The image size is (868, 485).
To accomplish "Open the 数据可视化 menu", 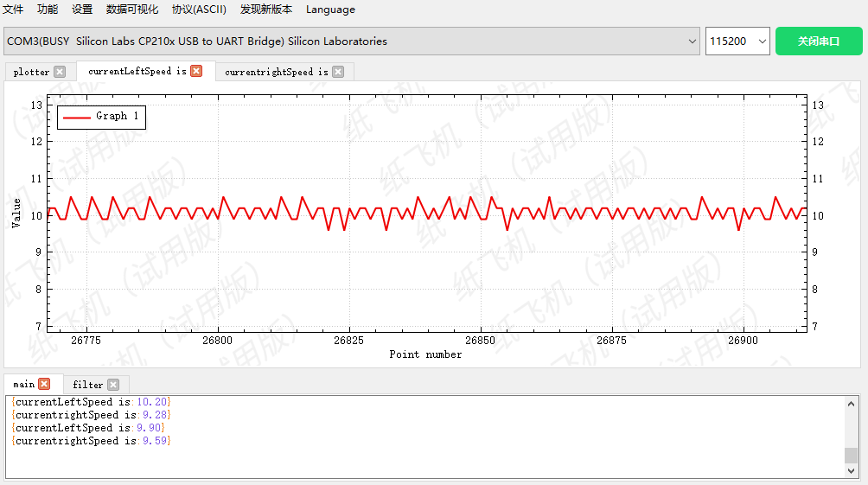I will point(132,10).
